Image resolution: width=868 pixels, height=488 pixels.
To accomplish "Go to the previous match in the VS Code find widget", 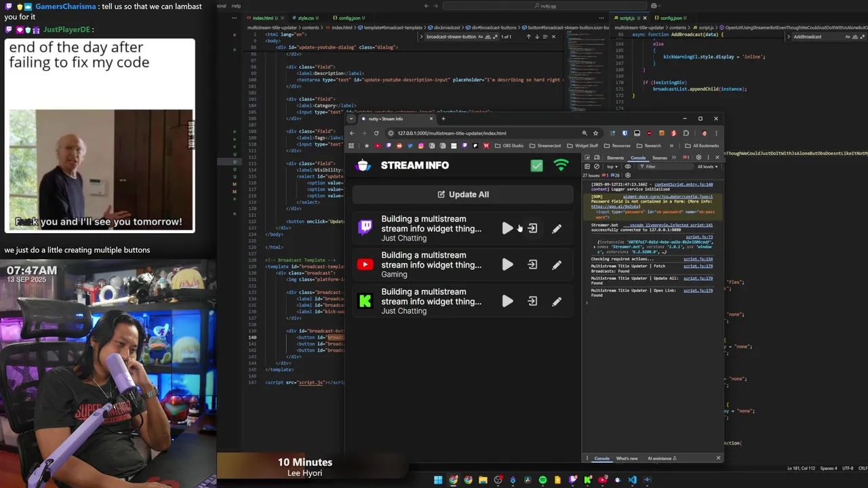I will coord(528,37).
